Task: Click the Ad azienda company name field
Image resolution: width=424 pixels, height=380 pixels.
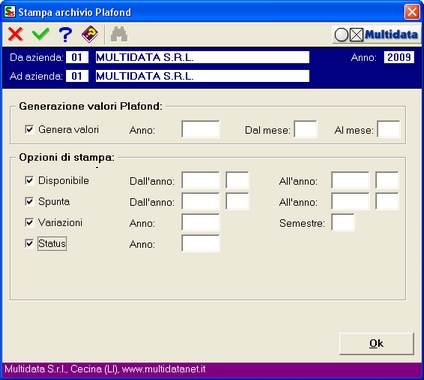Action: pyautogui.click(x=202, y=76)
